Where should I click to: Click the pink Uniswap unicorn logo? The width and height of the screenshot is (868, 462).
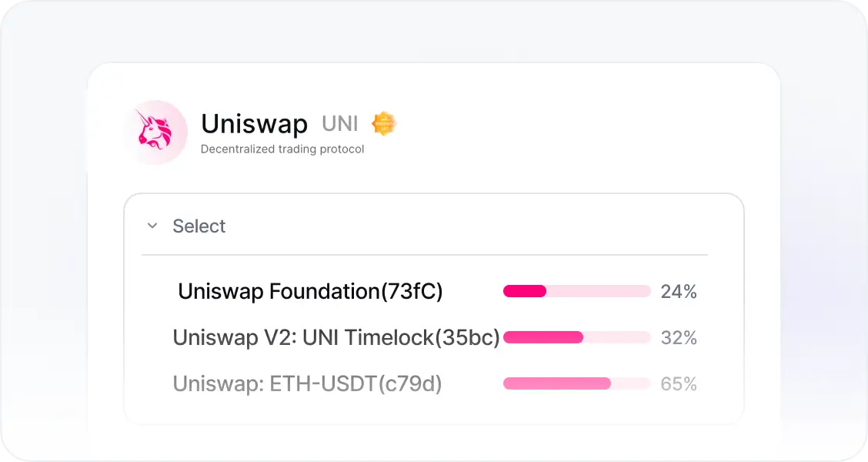(x=155, y=132)
